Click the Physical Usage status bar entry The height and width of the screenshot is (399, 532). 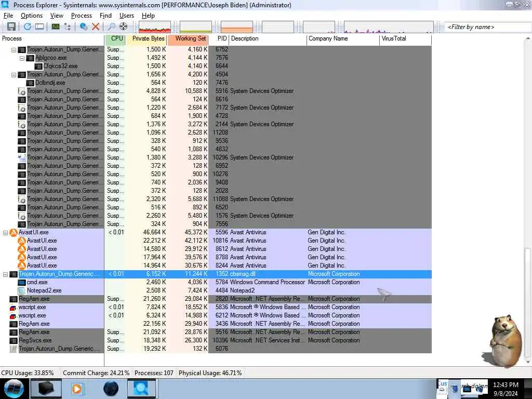[210, 373]
